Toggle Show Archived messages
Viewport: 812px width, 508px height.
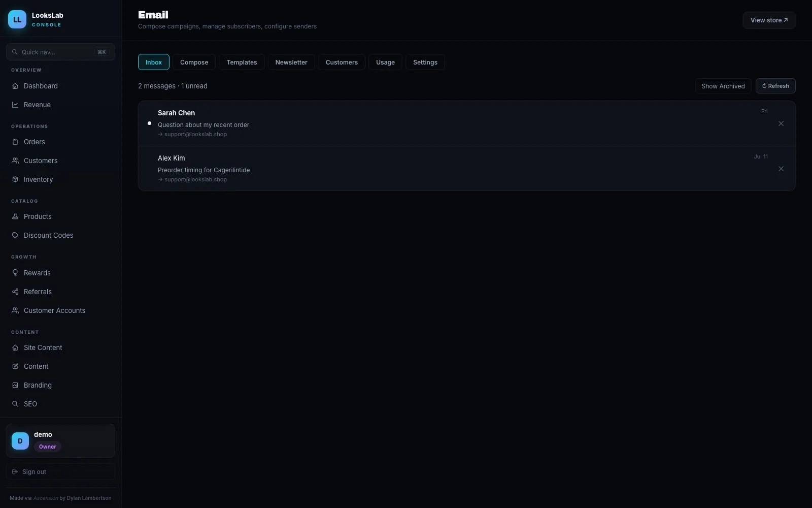(723, 86)
